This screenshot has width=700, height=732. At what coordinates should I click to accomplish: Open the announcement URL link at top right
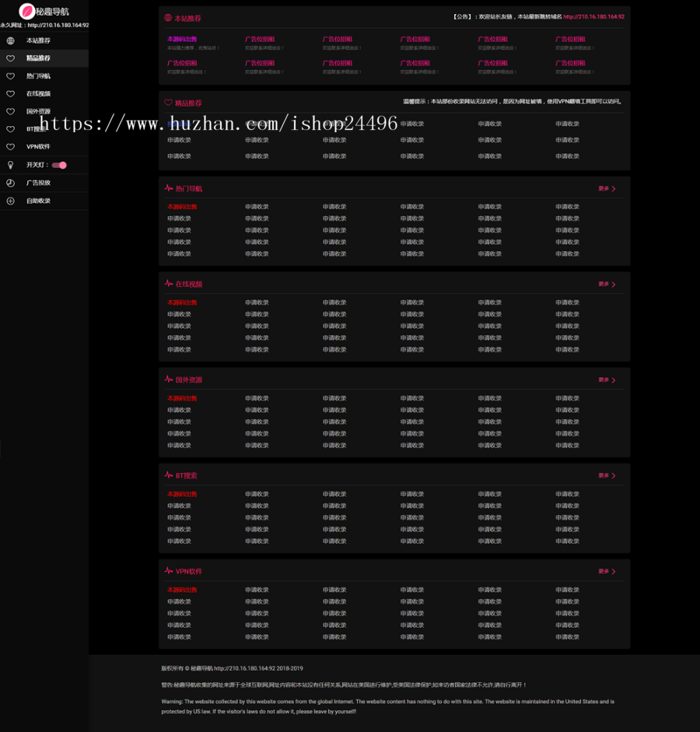593,16
